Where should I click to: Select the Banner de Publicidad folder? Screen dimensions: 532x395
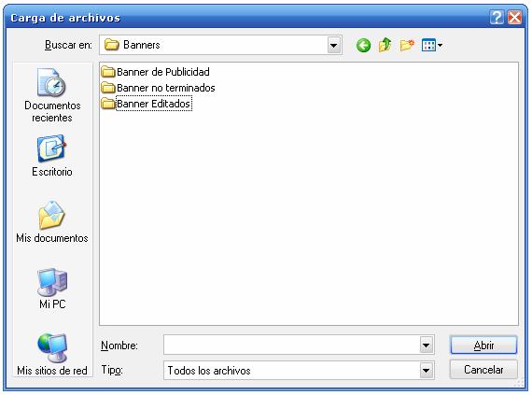click(156, 72)
